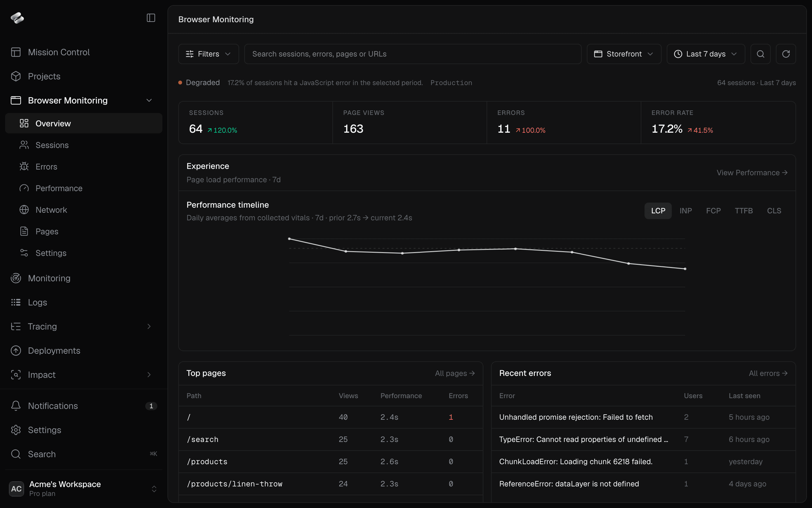Expand the Tracing submenu
Image resolution: width=812 pixels, height=508 pixels.
149,326
